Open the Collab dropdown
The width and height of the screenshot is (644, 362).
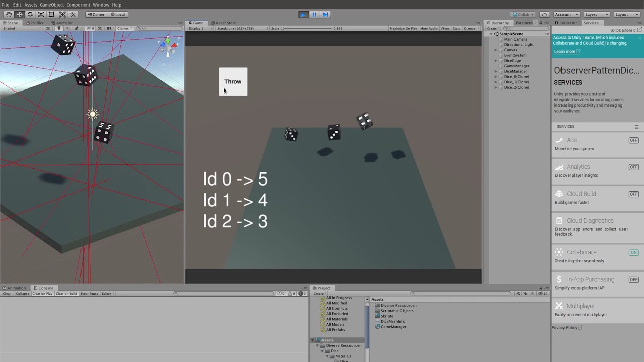coord(523,14)
